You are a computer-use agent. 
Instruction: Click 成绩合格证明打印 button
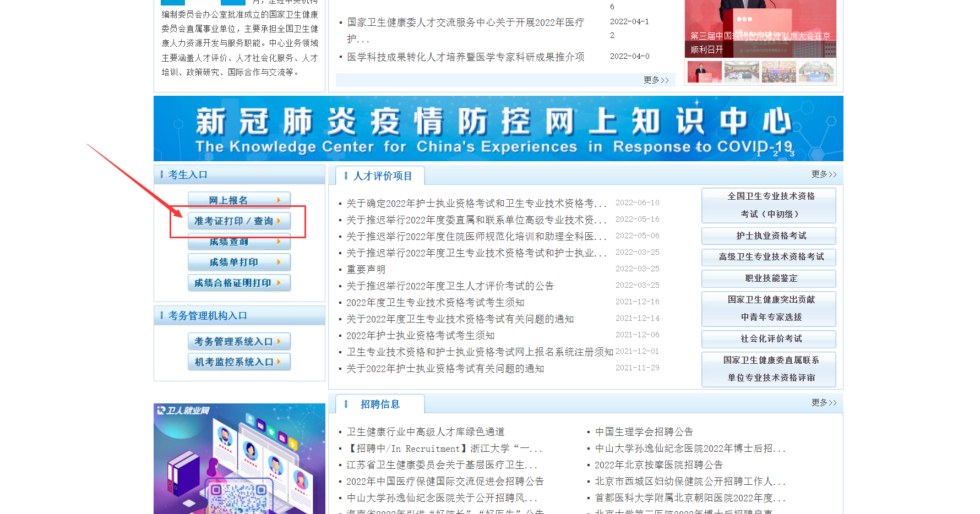(x=238, y=283)
